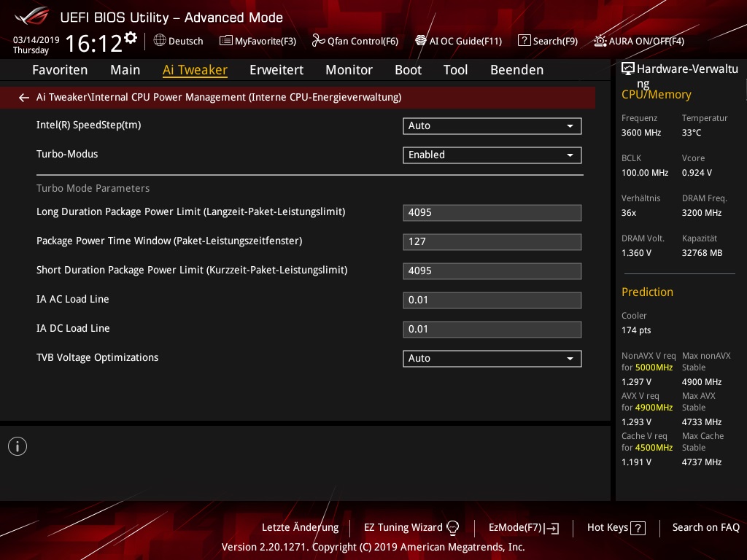Screen dimensions: 747x560
Task: Open Qfan Control(F6)
Action: [x=363, y=41]
